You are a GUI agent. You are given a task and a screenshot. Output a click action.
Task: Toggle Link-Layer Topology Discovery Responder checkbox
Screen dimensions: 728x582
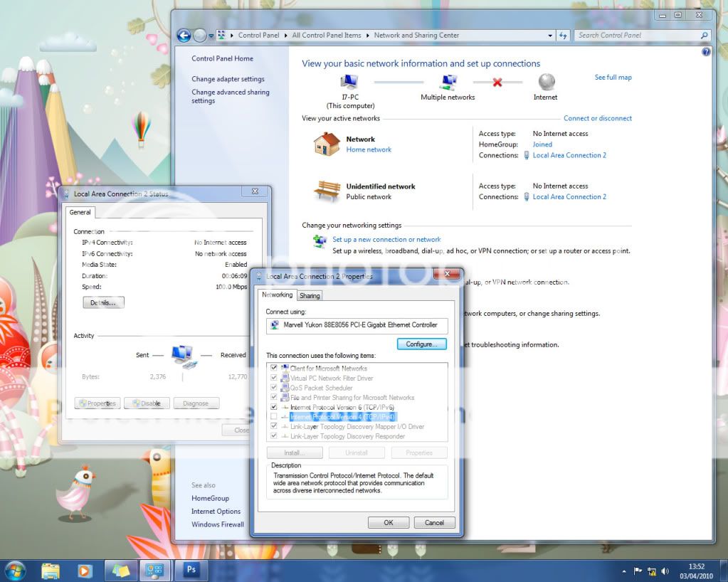coord(274,435)
